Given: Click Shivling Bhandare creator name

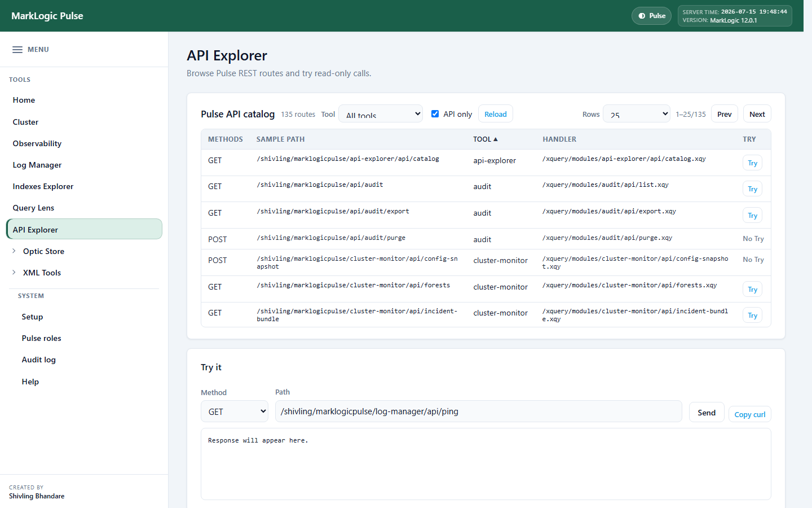Looking at the screenshot, I should click(37, 496).
